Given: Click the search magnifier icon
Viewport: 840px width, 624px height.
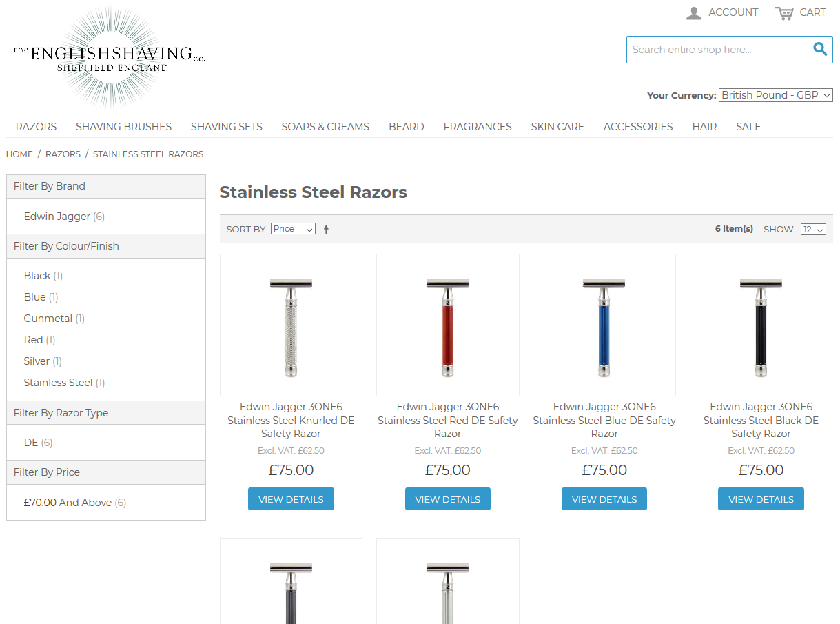Looking at the screenshot, I should click(x=819, y=49).
